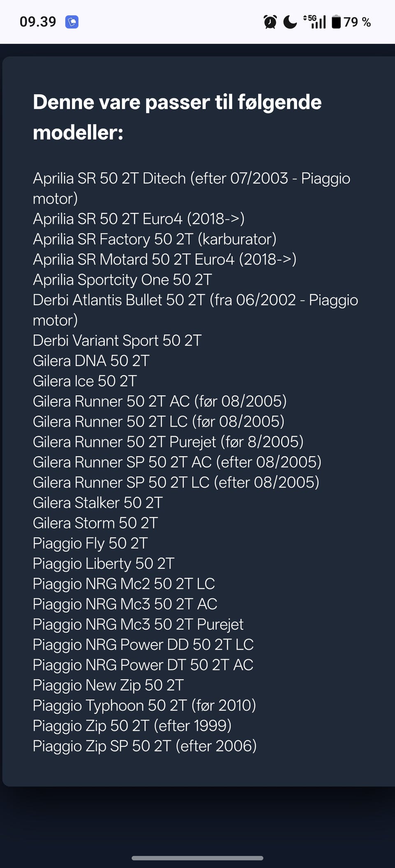Image resolution: width=395 pixels, height=868 pixels.
Task: Tap the alarm clock status icon
Action: (x=270, y=22)
